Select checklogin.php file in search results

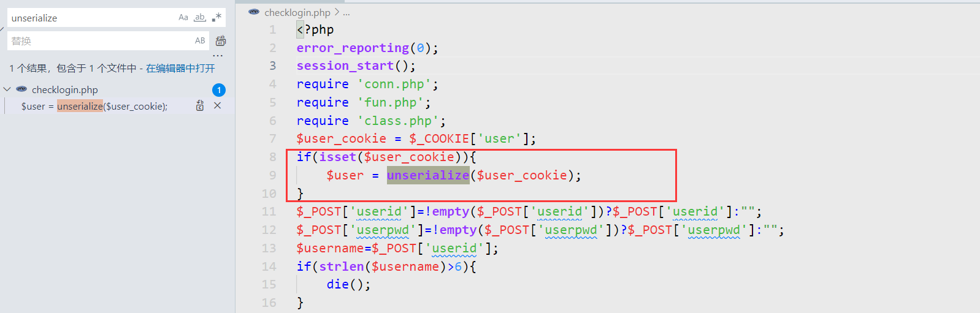click(x=65, y=89)
